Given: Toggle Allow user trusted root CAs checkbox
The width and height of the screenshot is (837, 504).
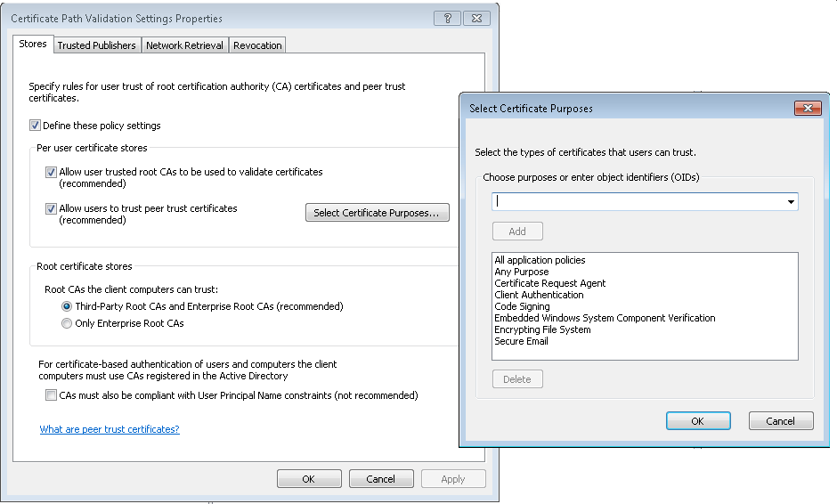Looking at the screenshot, I should pyautogui.click(x=51, y=172).
